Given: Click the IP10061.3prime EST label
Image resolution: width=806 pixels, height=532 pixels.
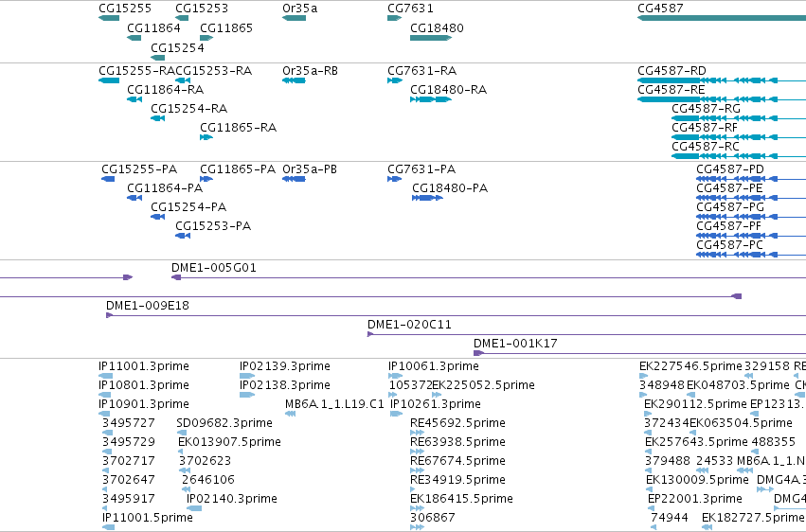Looking at the screenshot, I should tap(434, 366).
